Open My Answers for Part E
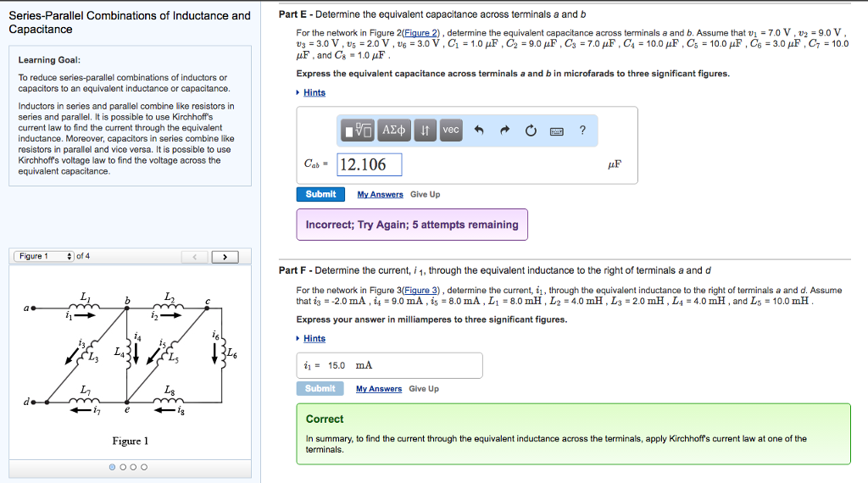Screen dimensions: 868x483 coord(380,195)
